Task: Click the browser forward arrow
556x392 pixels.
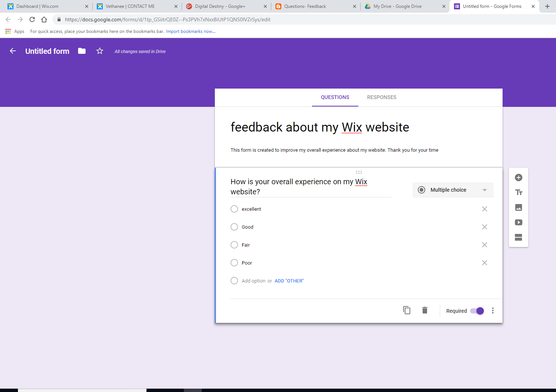Action: [x=20, y=19]
